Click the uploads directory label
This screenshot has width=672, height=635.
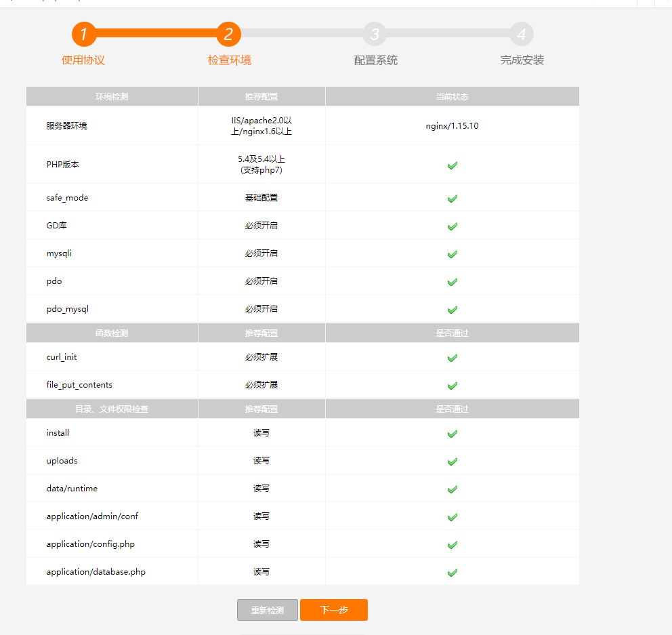(x=62, y=460)
